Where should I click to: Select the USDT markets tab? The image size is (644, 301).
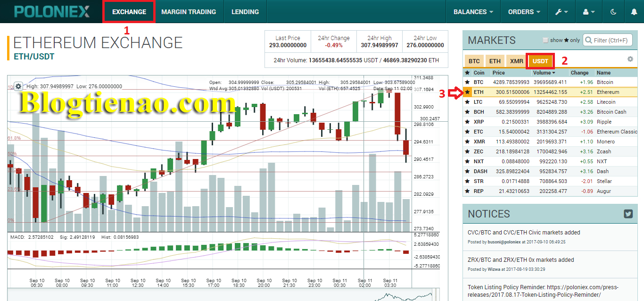point(540,61)
